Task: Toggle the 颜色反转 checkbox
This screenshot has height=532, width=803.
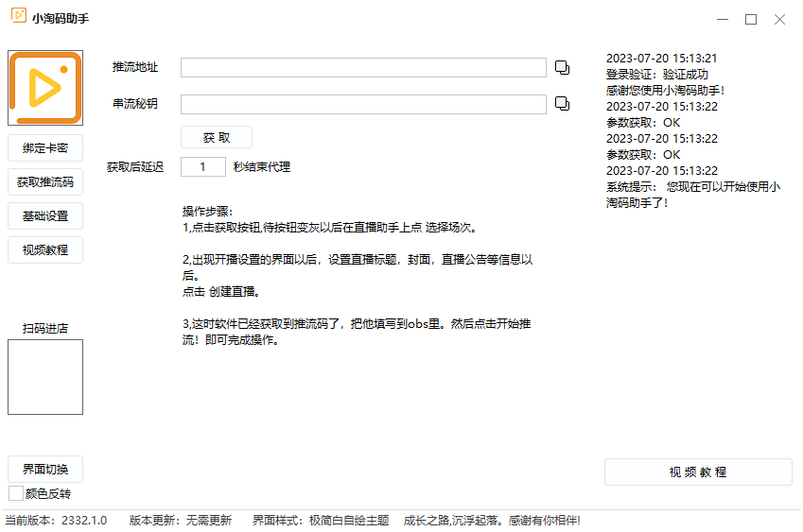Action: click(16, 493)
